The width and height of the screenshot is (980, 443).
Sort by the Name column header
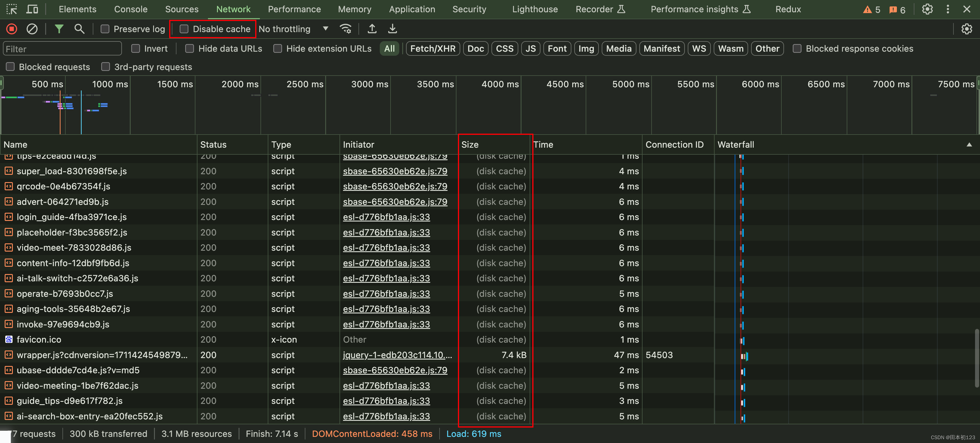pyautogui.click(x=99, y=145)
